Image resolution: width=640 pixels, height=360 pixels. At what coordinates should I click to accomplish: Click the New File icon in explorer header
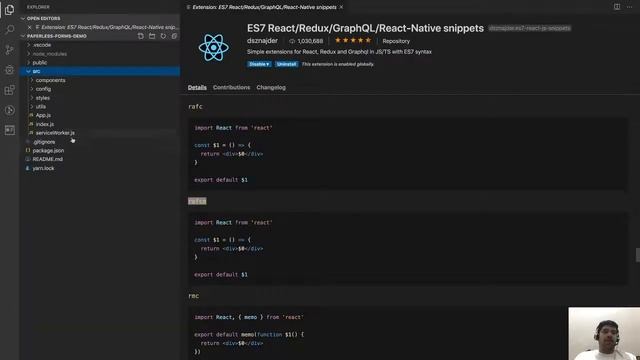pos(141,36)
